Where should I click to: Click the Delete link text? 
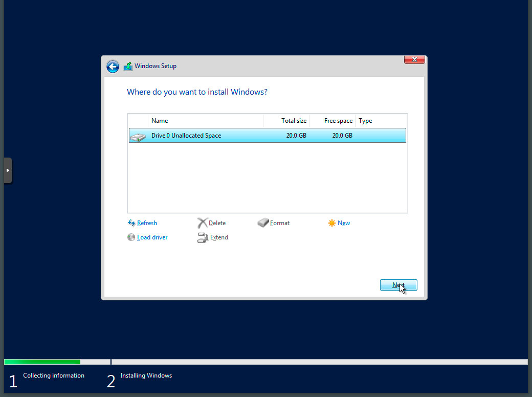217,223
